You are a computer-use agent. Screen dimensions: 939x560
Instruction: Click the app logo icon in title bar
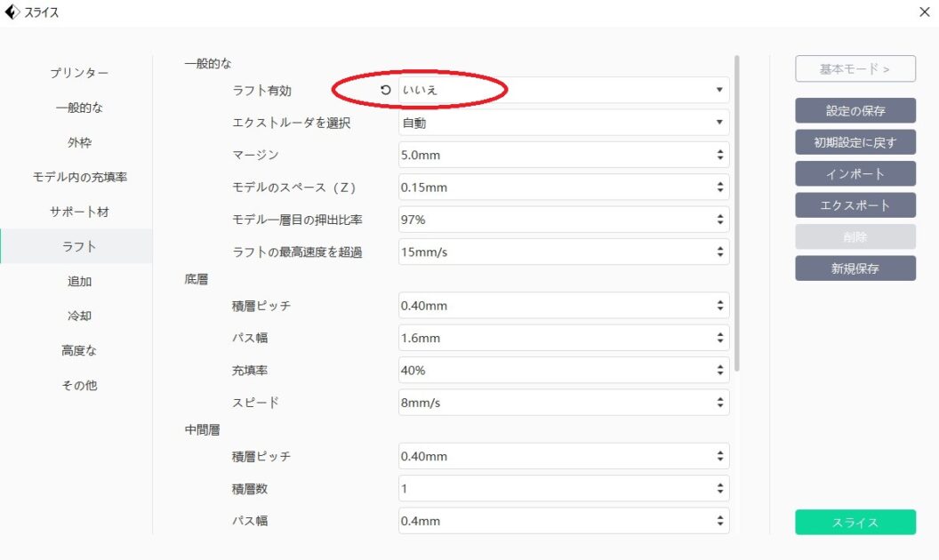coord(12,12)
